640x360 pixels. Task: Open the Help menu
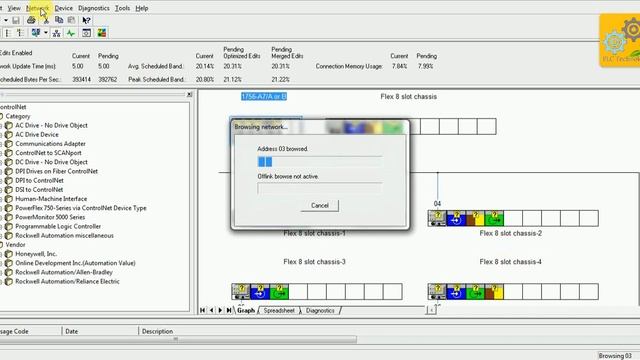click(x=142, y=8)
